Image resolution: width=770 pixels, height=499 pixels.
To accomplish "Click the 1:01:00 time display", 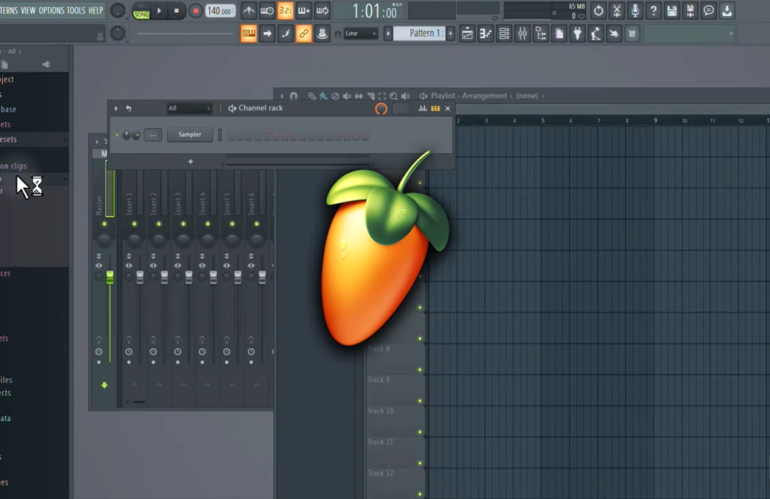I will [x=375, y=11].
